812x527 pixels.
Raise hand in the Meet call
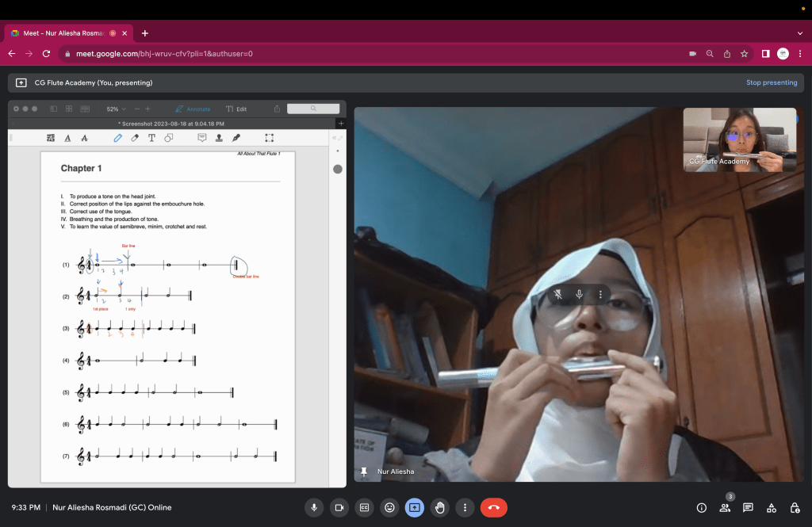tap(439, 508)
